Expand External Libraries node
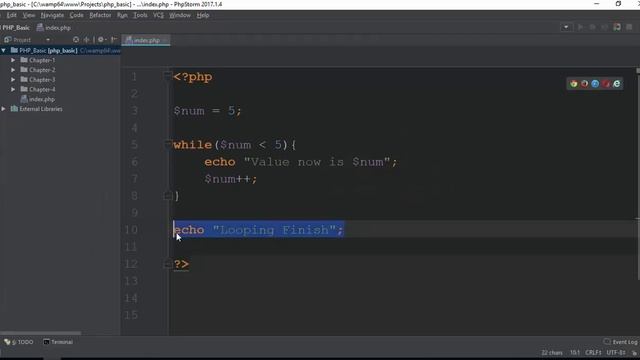Image resolution: width=640 pixels, height=360 pixels. click(x=4, y=109)
